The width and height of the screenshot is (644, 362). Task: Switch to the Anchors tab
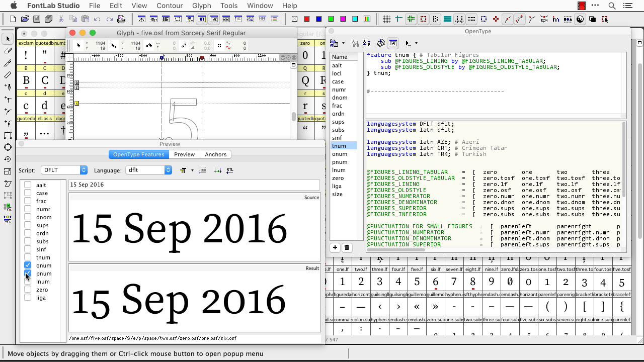point(216,154)
